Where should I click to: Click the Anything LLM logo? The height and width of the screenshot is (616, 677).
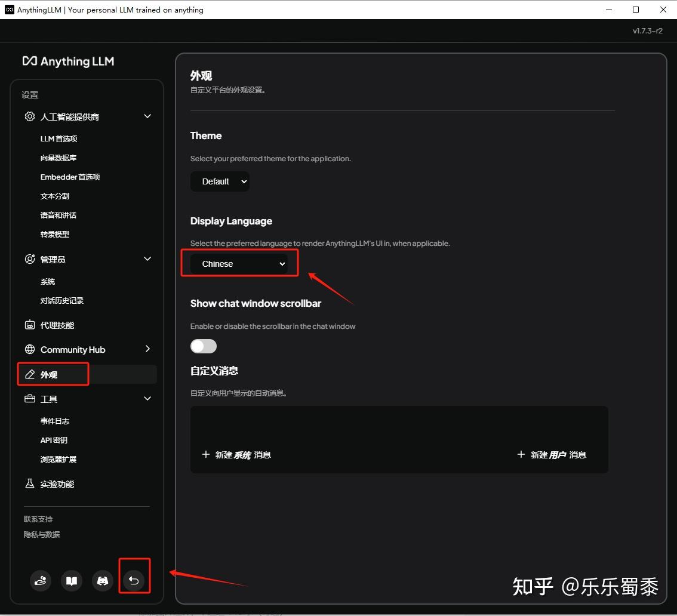(x=68, y=61)
